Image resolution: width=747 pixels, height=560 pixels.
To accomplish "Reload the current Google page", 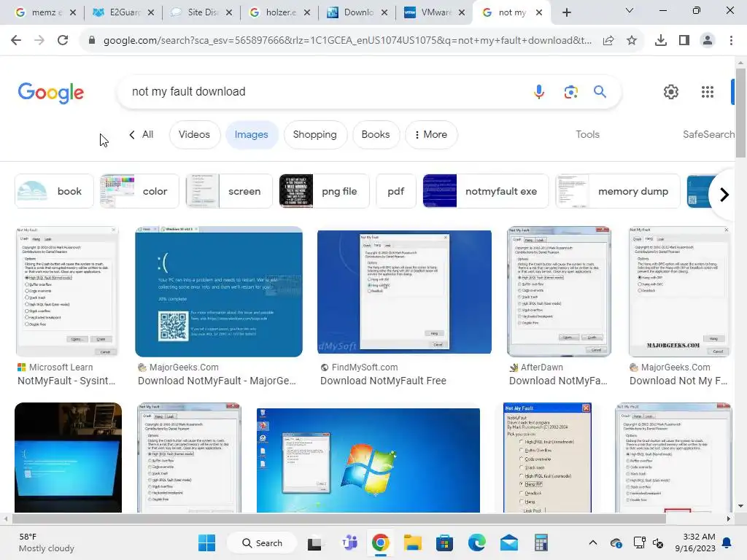I will click(x=63, y=41).
